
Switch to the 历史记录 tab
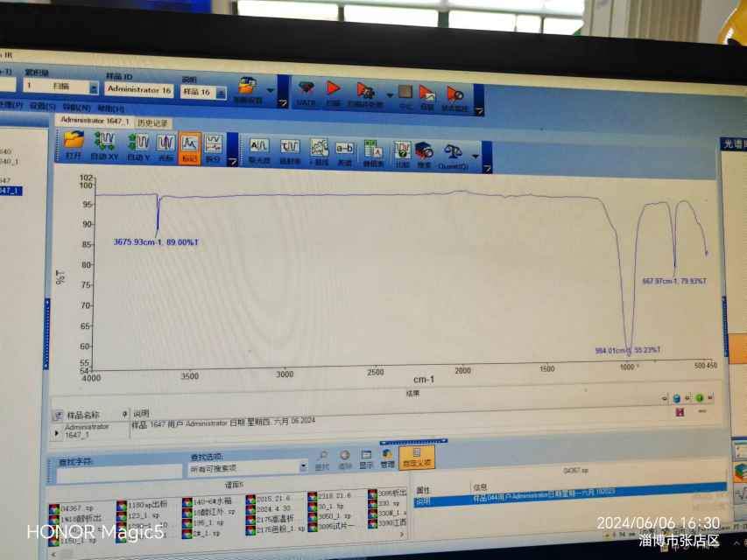[x=153, y=123]
